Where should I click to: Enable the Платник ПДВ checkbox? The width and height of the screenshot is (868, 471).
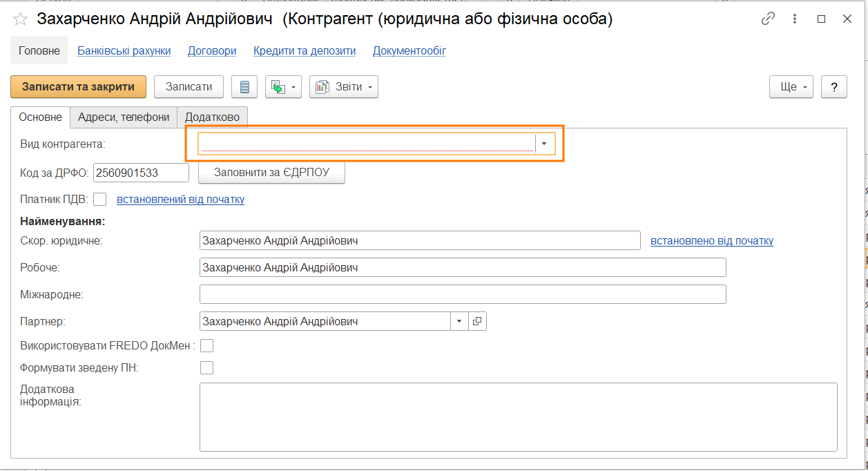100,199
